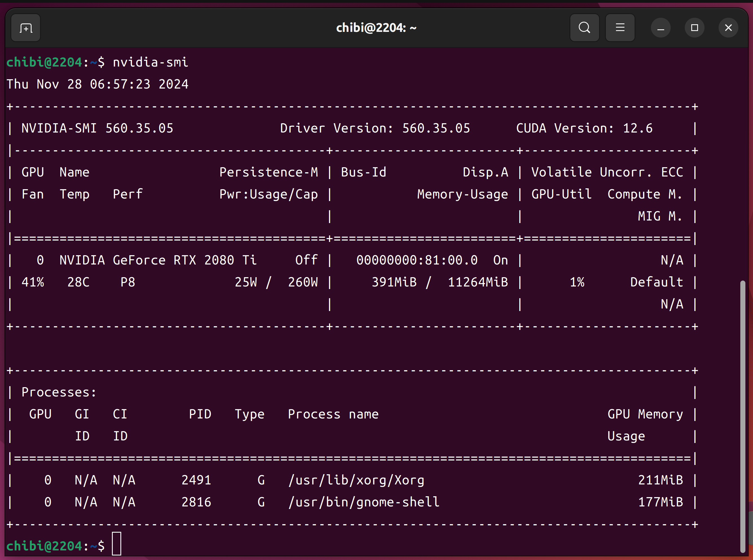Viewport: 753px width, 560px height.
Task: Click the 391MiB memory usage value
Action: coord(394,282)
